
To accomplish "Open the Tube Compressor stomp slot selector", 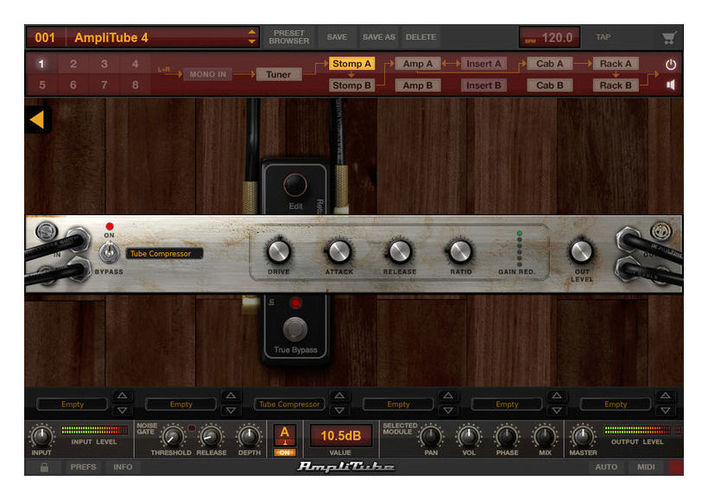I will tap(289, 404).
